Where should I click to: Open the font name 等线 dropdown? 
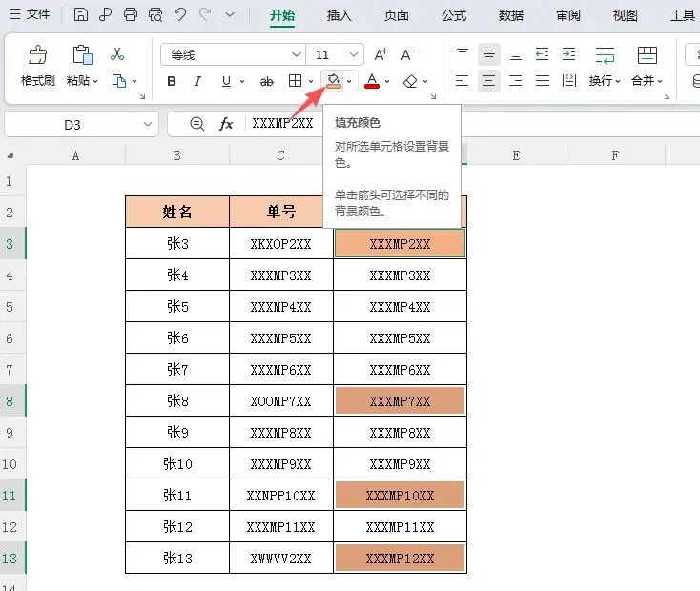click(296, 54)
